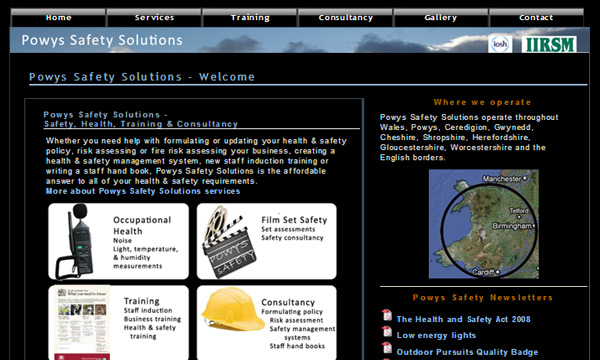This screenshot has width=600, height=360.
Task: Click the Where we operate heading
Action: [483, 103]
